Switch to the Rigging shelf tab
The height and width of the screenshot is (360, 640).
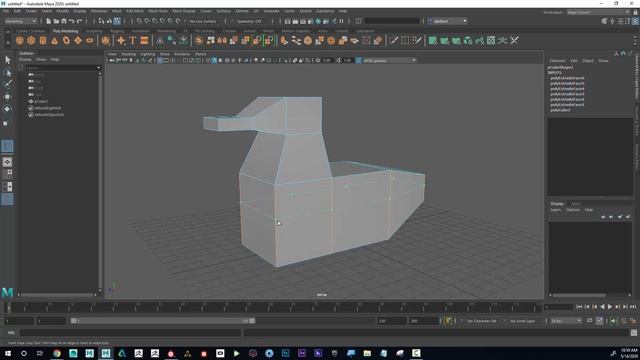pos(117,31)
